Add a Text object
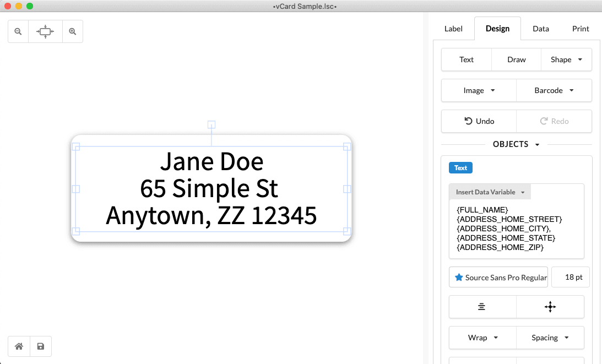602x364 pixels. pos(466,59)
